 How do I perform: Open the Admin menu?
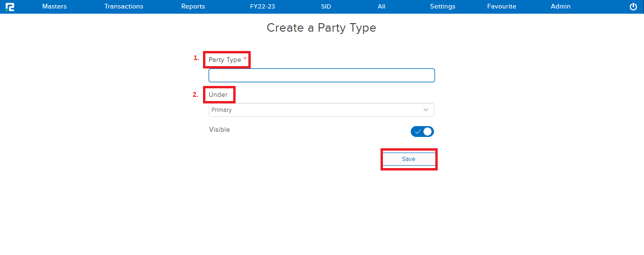pos(560,7)
